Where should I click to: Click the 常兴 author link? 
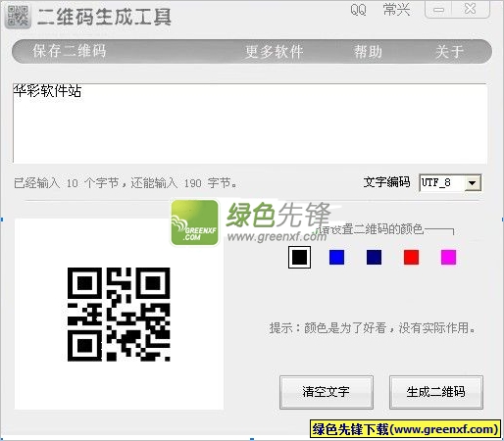pyautogui.click(x=396, y=10)
